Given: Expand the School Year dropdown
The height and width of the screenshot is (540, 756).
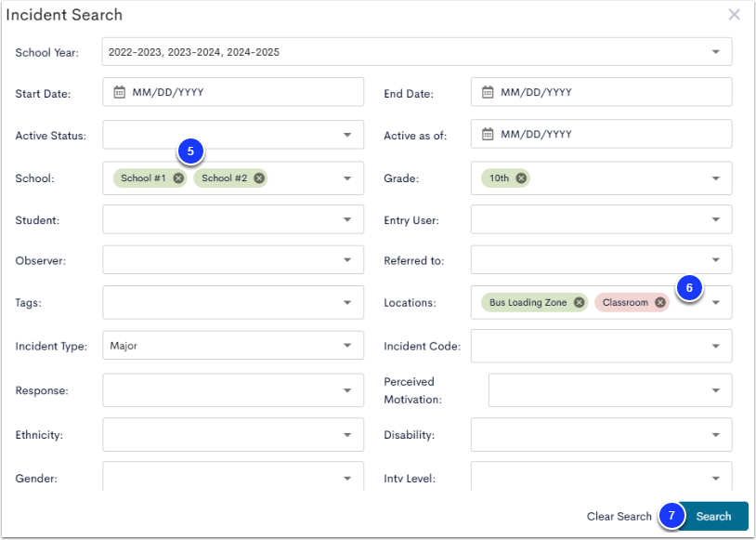Looking at the screenshot, I should point(716,52).
